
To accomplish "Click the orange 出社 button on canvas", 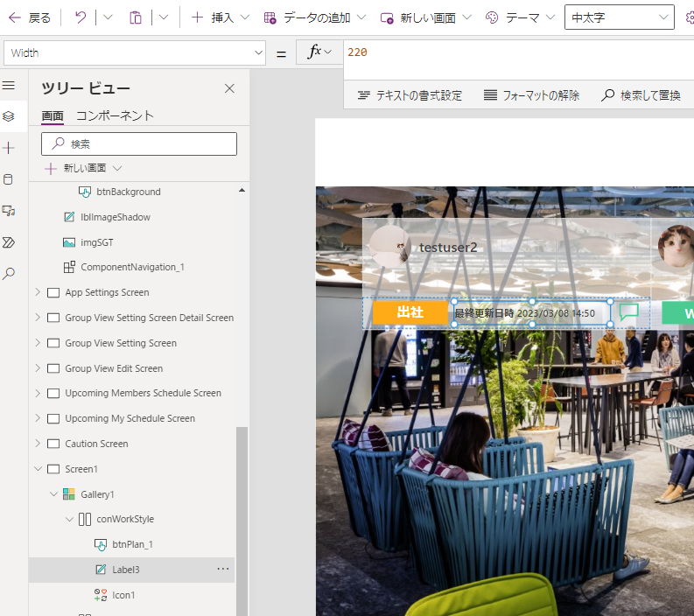I will (410, 312).
